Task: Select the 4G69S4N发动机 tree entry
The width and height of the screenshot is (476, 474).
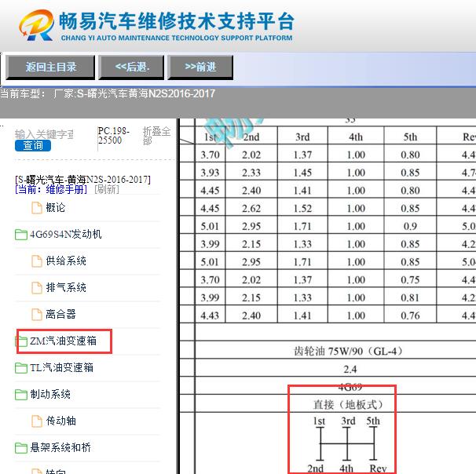Action: pyautogui.click(x=65, y=235)
